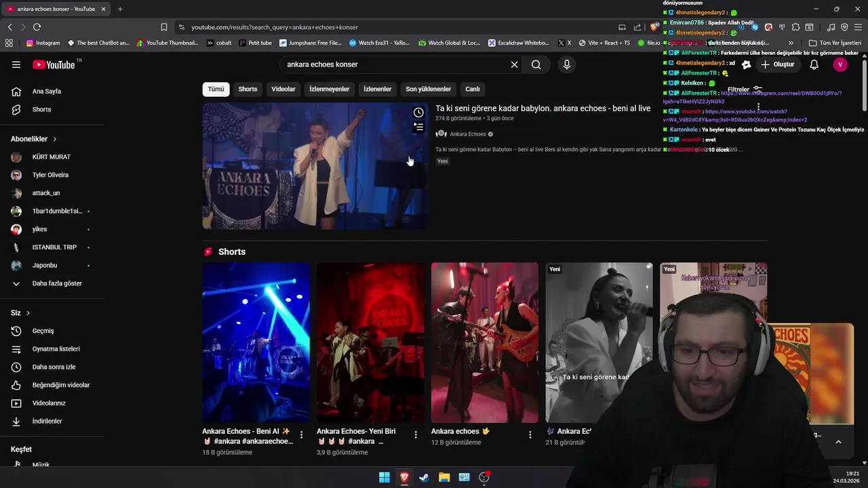The width and height of the screenshot is (868, 488).
Task: Open the account avatar menu
Action: 840,64
